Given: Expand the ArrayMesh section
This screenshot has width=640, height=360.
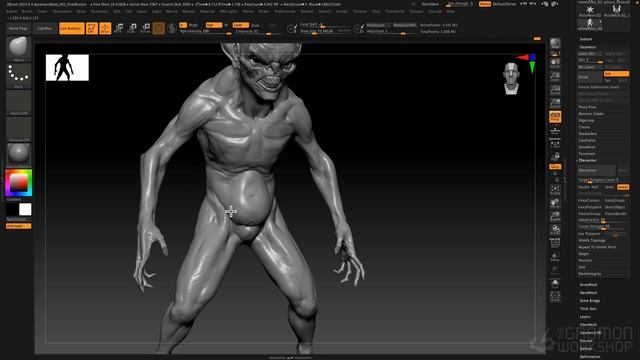Looking at the screenshot, I should (x=589, y=285).
